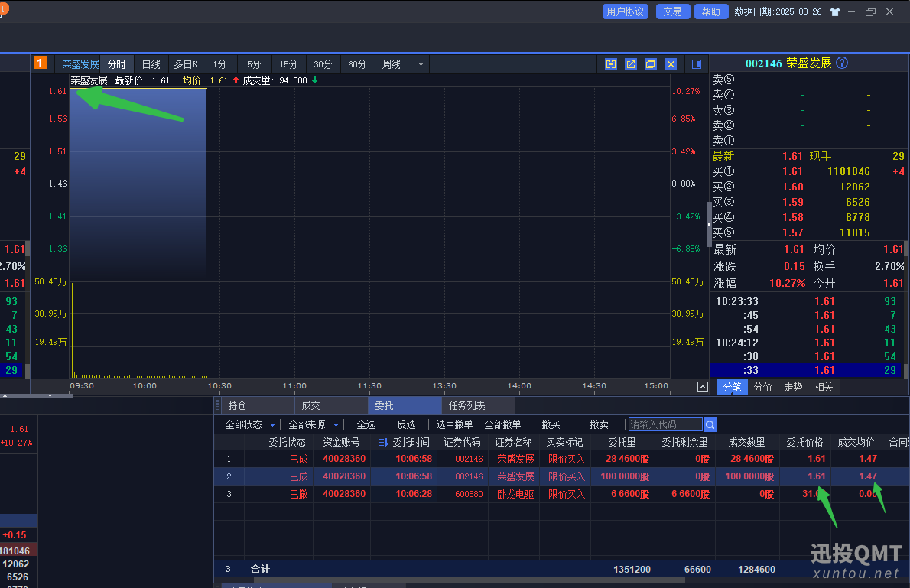Click the red up arrow beside 均价
The width and height of the screenshot is (910, 588).
[236, 81]
